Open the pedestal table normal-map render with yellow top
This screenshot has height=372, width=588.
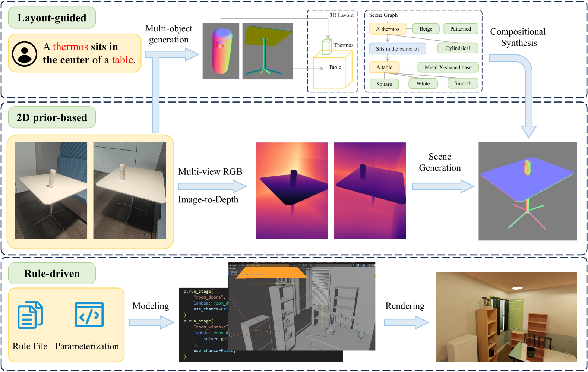point(268,51)
